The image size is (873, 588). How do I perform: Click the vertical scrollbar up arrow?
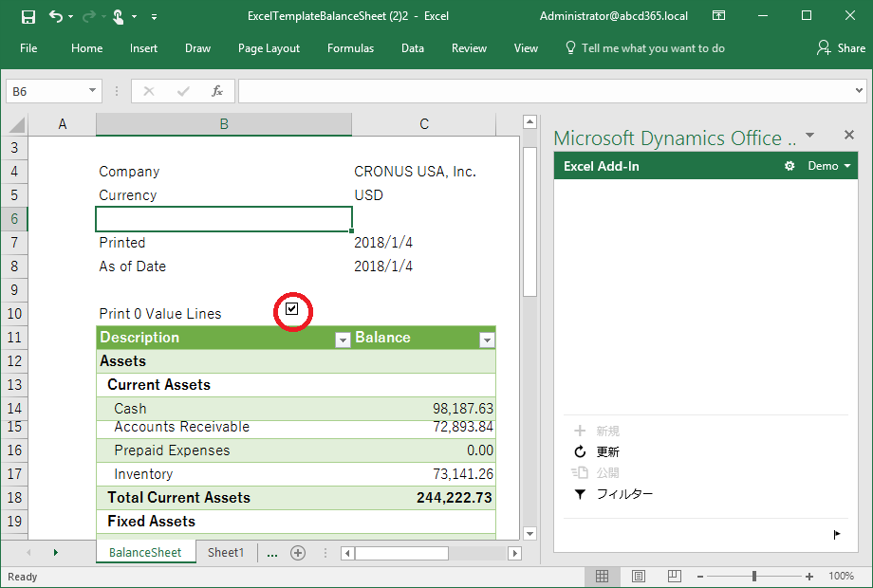(x=530, y=121)
